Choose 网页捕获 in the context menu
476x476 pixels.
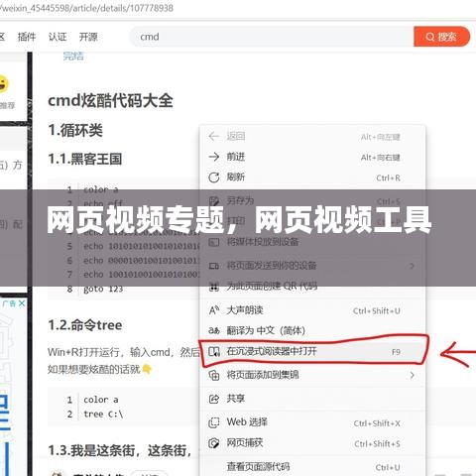pos(312,443)
